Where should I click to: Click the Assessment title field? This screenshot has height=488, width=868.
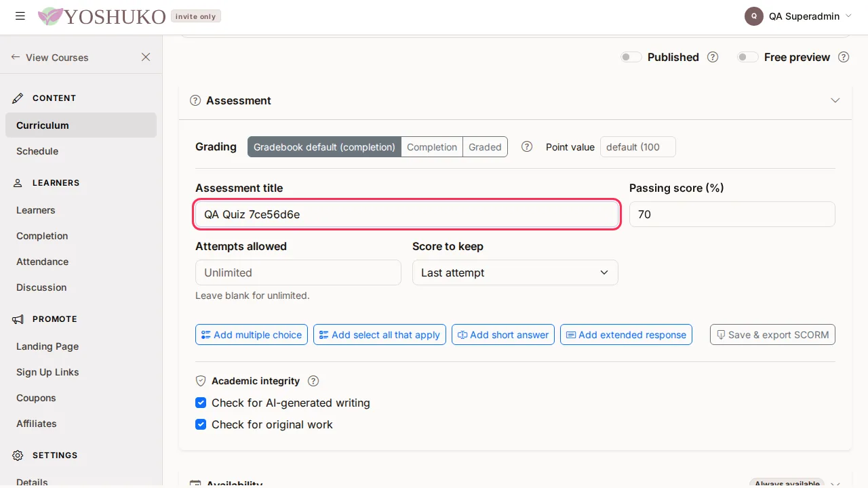tap(407, 214)
